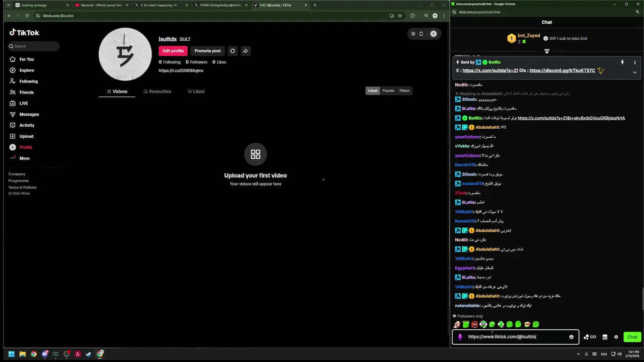Pick the red angry emote in quick emotes
This screenshot has height=362, width=644.
[474, 324]
